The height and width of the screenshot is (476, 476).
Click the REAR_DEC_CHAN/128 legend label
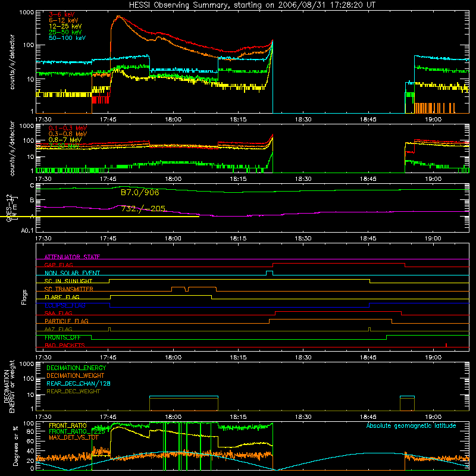point(79,383)
